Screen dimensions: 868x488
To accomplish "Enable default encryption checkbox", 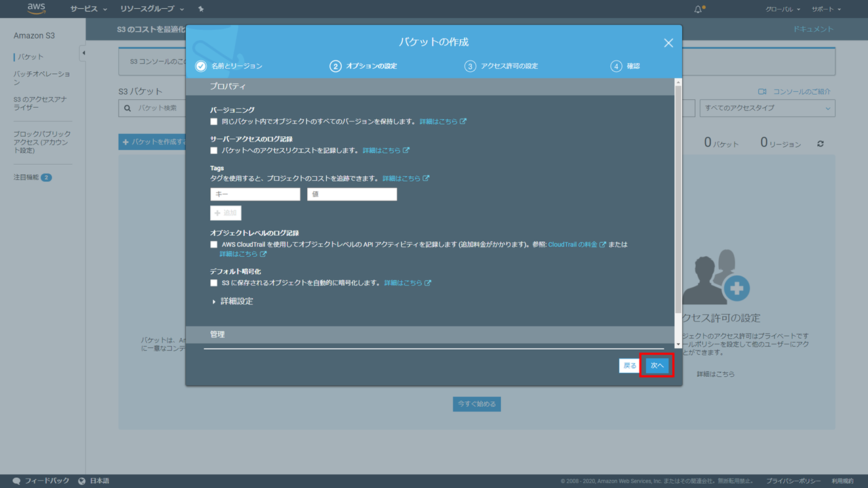I will tap(214, 283).
